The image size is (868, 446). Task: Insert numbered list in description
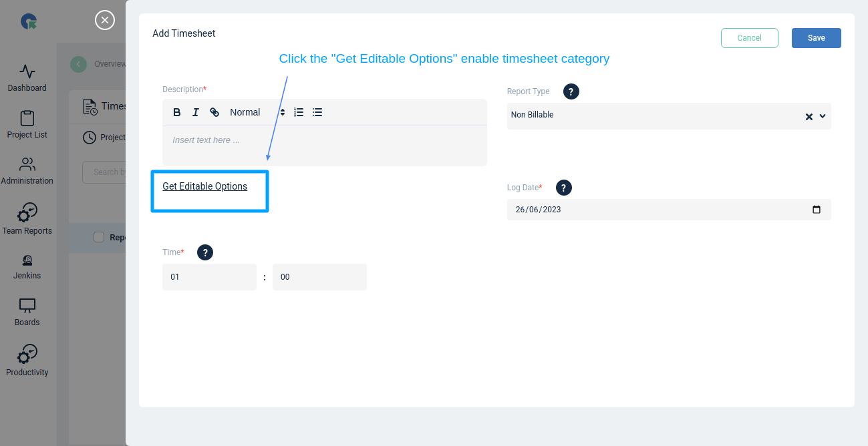tap(299, 112)
